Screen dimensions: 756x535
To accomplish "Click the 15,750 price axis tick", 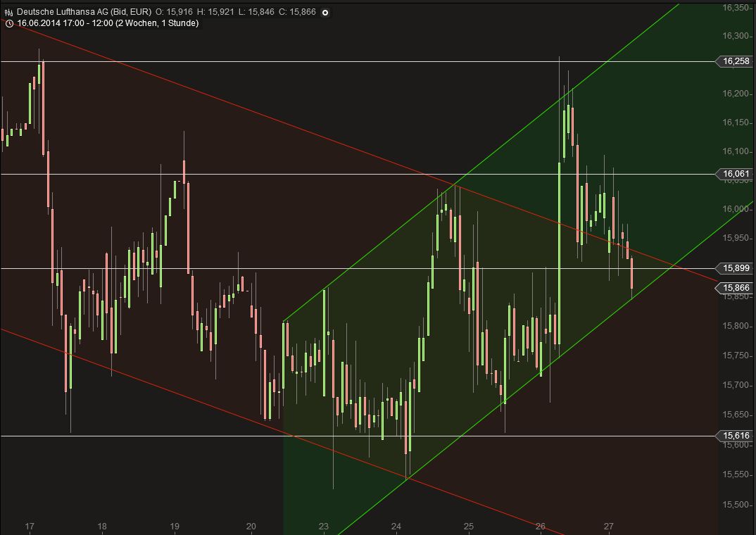I will 736,355.
